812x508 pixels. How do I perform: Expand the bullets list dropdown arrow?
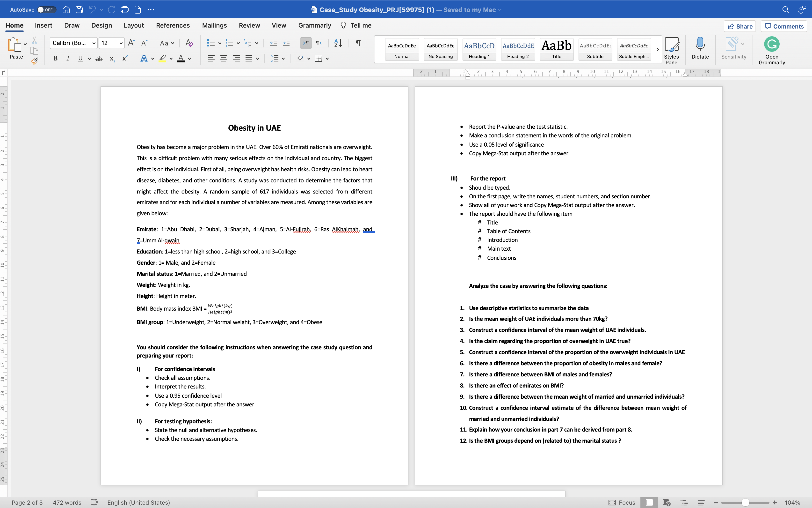tap(220, 43)
